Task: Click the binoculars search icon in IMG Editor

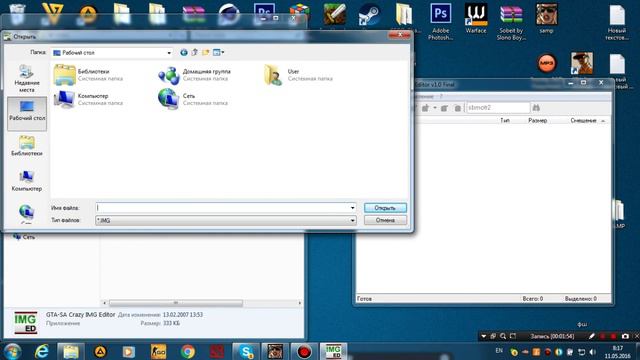Action: (x=536, y=108)
